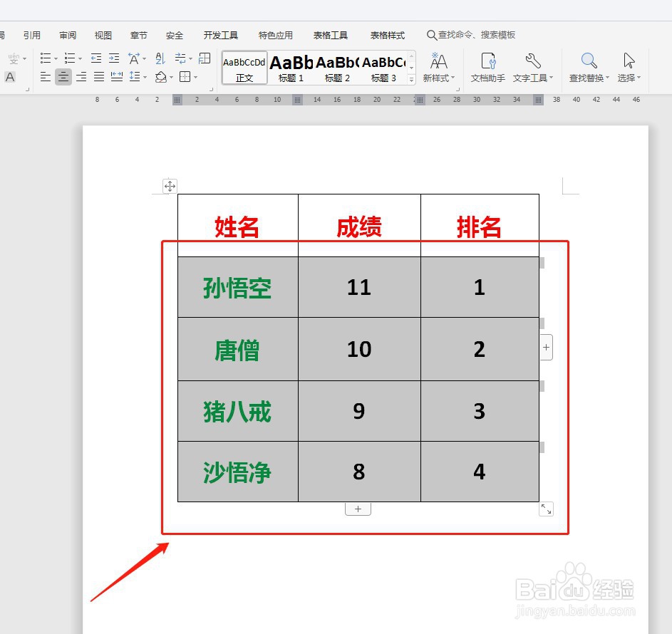Viewport: 672px width, 634px height.
Task: Click the 姓名 header cell
Action: 237,227
